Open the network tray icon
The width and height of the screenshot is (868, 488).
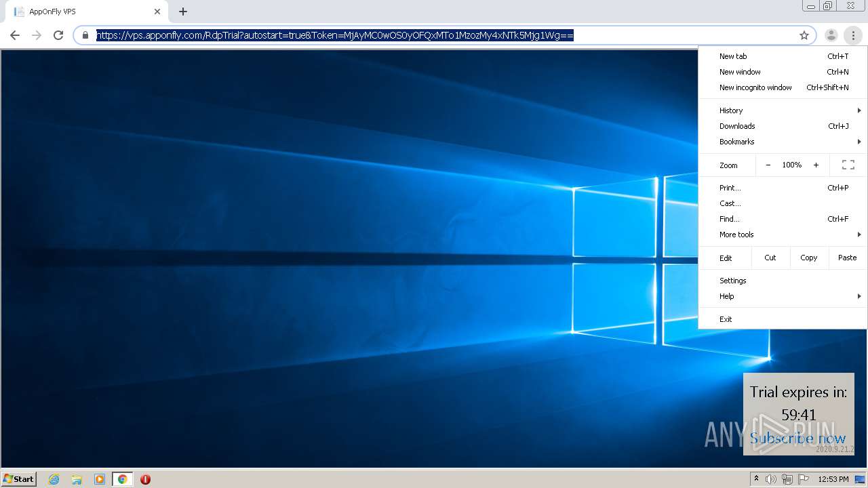pos(787,479)
